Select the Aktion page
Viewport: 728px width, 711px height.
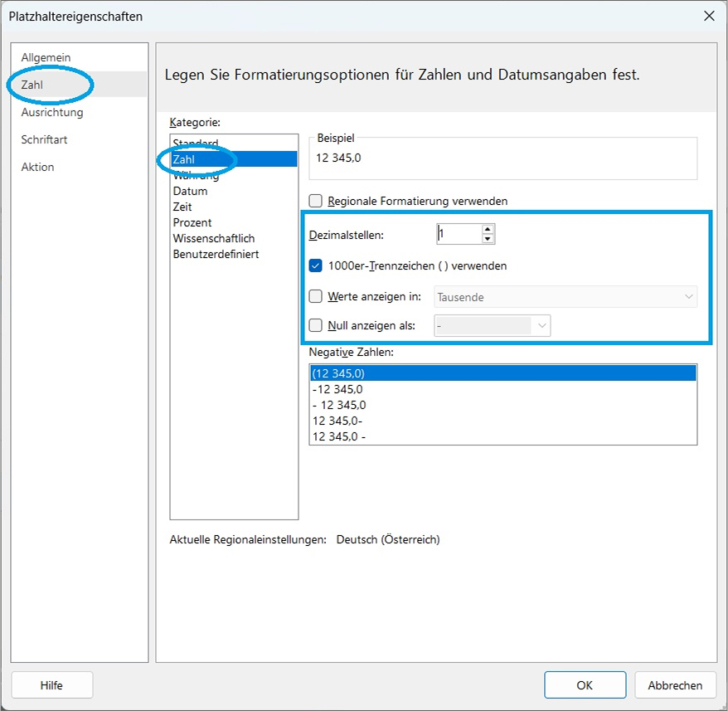37,167
